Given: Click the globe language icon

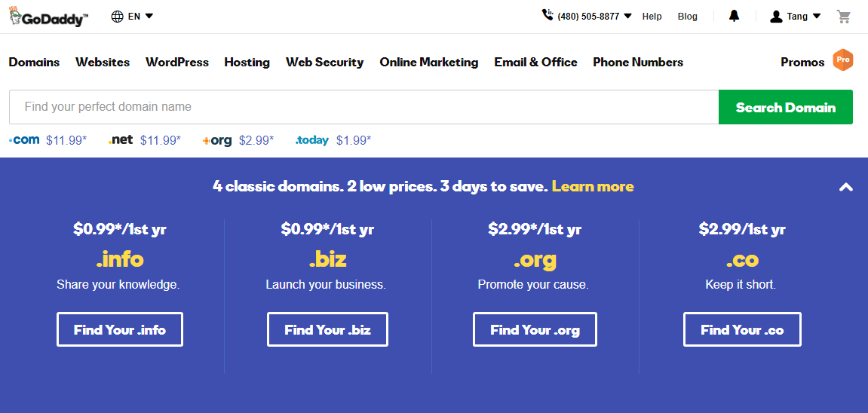Looking at the screenshot, I should pos(117,16).
